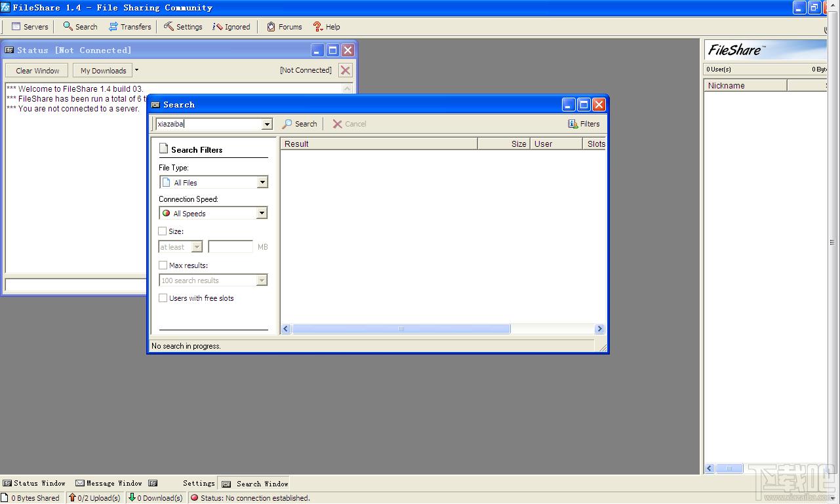Click the size MB input field
The height and width of the screenshot is (504, 840).
tap(230, 247)
